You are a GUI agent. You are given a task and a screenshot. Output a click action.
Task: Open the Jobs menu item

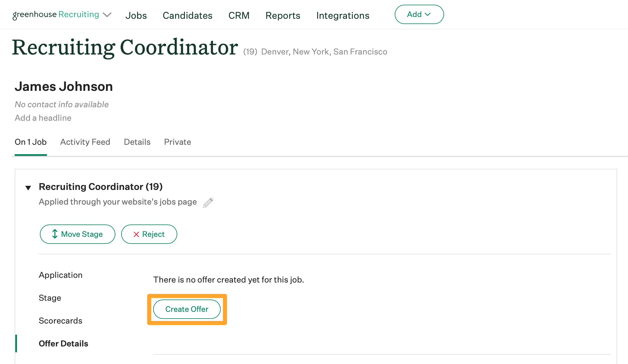(x=136, y=14)
